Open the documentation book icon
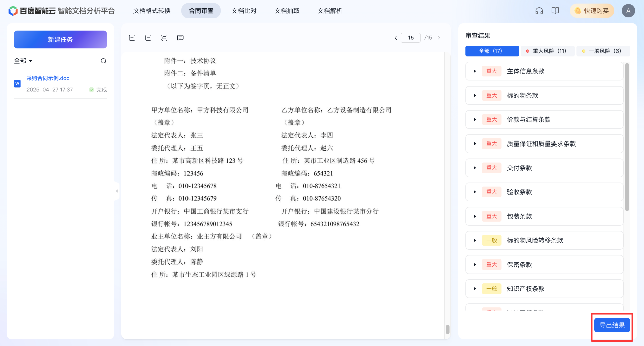The width and height of the screenshot is (644, 346). click(555, 11)
